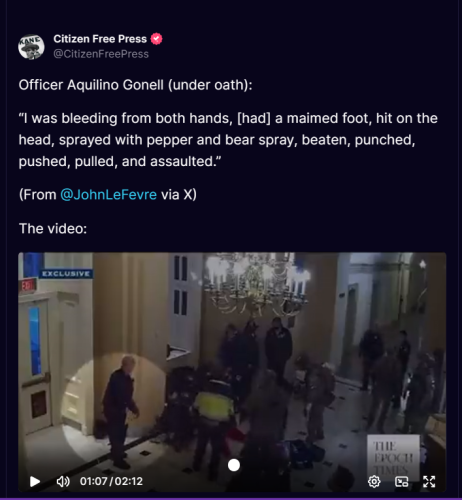Enable picture-in-picture mode
Image resolution: width=462 pixels, height=500 pixels.
pyautogui.click(x=402, y=482)
